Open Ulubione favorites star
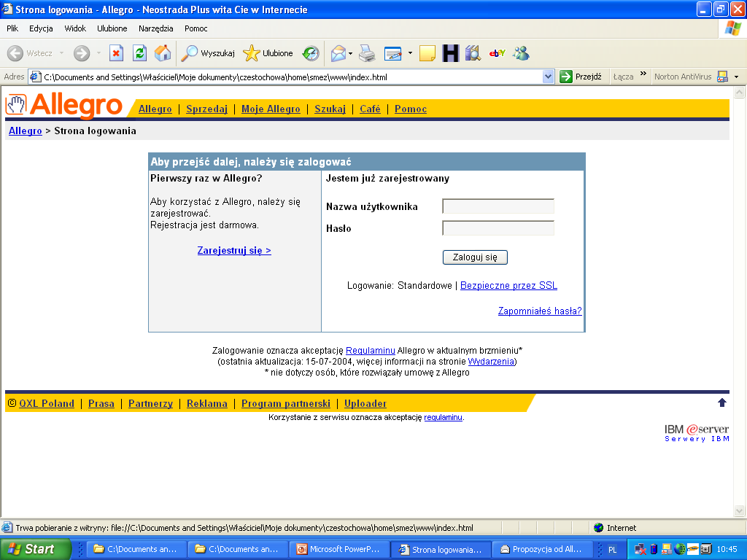Screen dimensions: 747x560 [x=252, y=53]
